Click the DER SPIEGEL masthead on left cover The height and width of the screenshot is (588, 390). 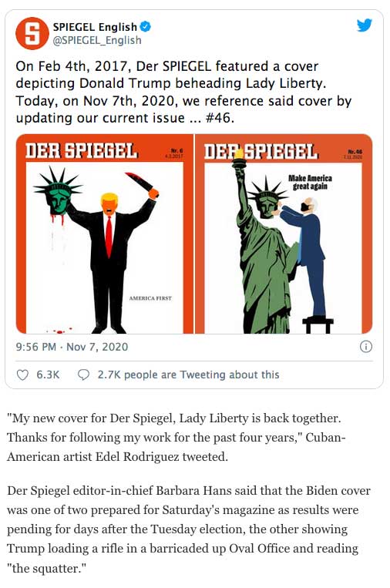pyautogui.click(x=82, y=151)
